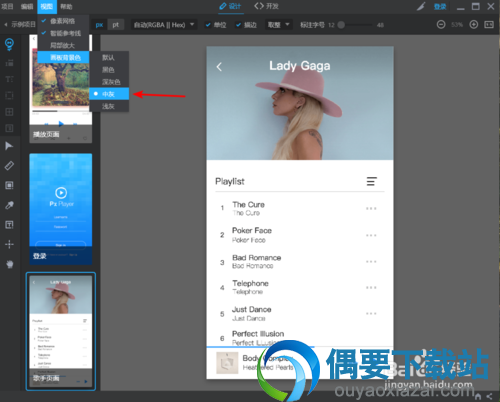Image resolution: width=500 pixels, height=402 pixels.
Task: Select the ruler distance measuring tool
Action: point(9,165)
